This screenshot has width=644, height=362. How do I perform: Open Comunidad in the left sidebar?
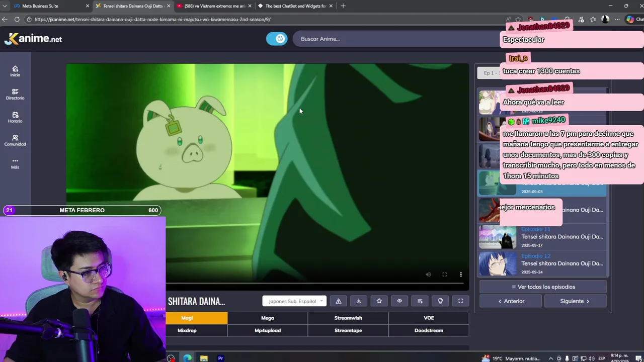point(15,141)
